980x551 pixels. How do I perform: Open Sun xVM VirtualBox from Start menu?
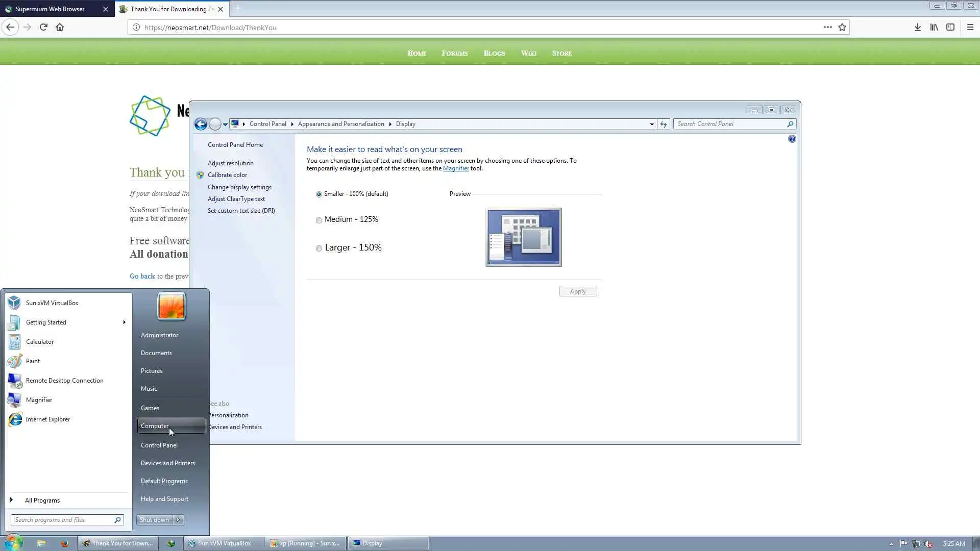(x=52, y=303)
